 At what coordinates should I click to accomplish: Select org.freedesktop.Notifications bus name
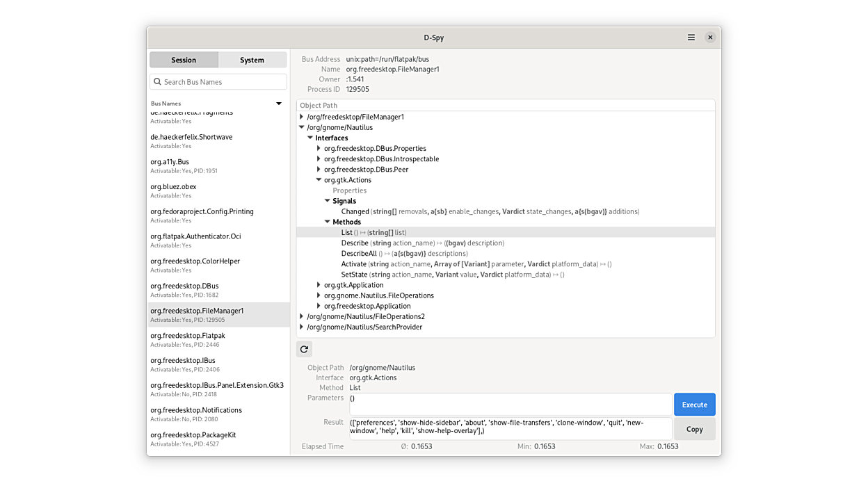coord(196,410)
